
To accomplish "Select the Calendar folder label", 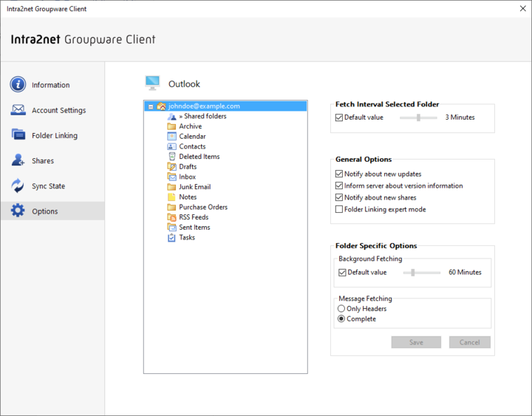I will 192,137.
